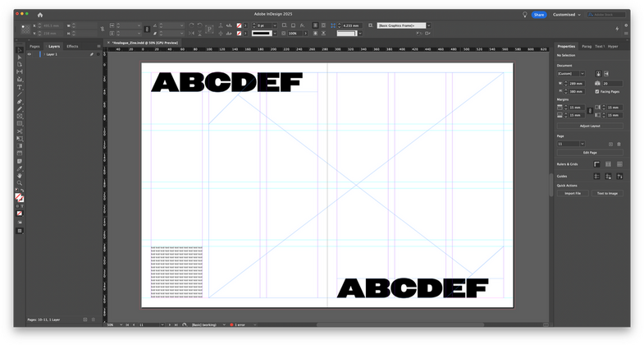Hide Layer 1 using the eye icon
Screen dimensions: 644x345
tap(29, 54)
